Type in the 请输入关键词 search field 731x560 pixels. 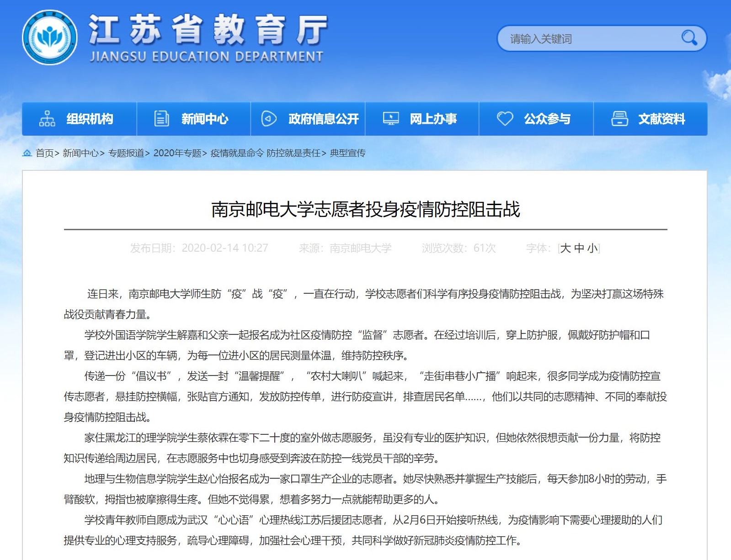point(590,39)
